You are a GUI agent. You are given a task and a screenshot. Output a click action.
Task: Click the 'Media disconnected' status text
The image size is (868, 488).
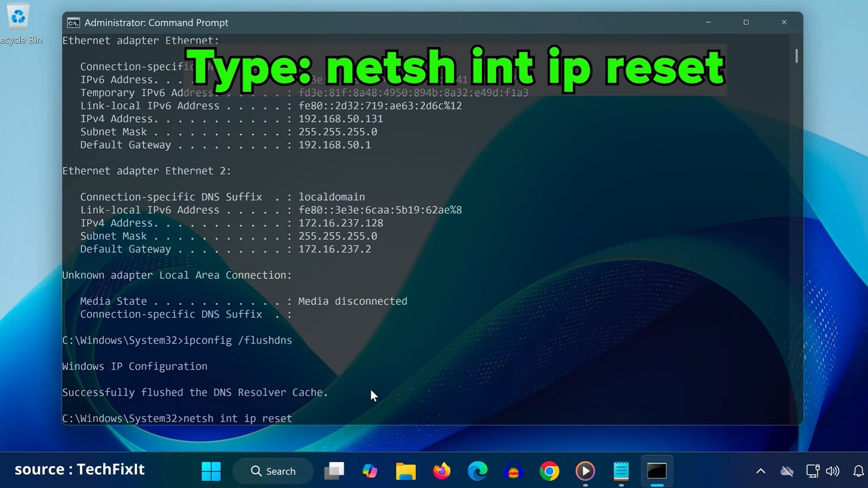[353, 301]
